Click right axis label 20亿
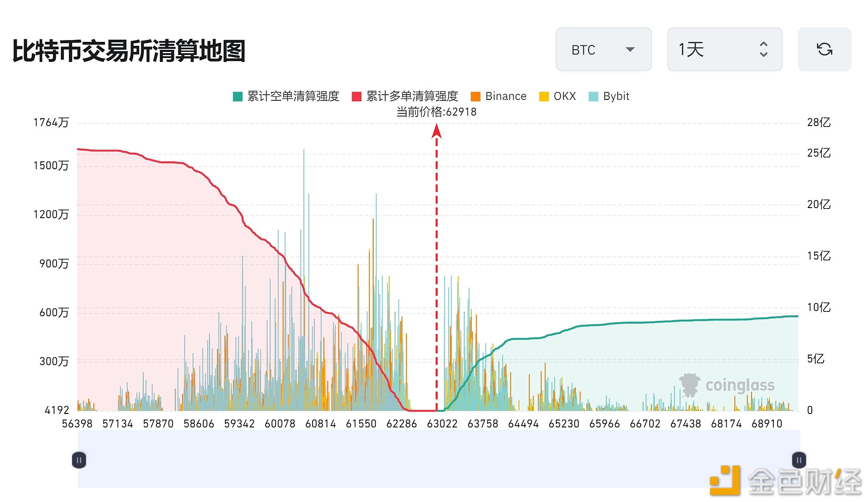Image resolution: width=868 pixels, height=502 pixels. click(819, 205)
